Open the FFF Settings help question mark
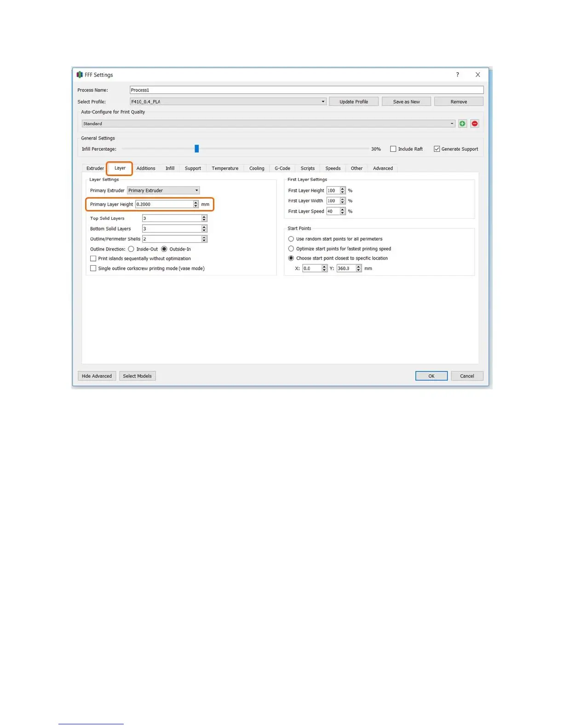The width and height of the screenshot is (563, 728). click(x=457, y=74)
